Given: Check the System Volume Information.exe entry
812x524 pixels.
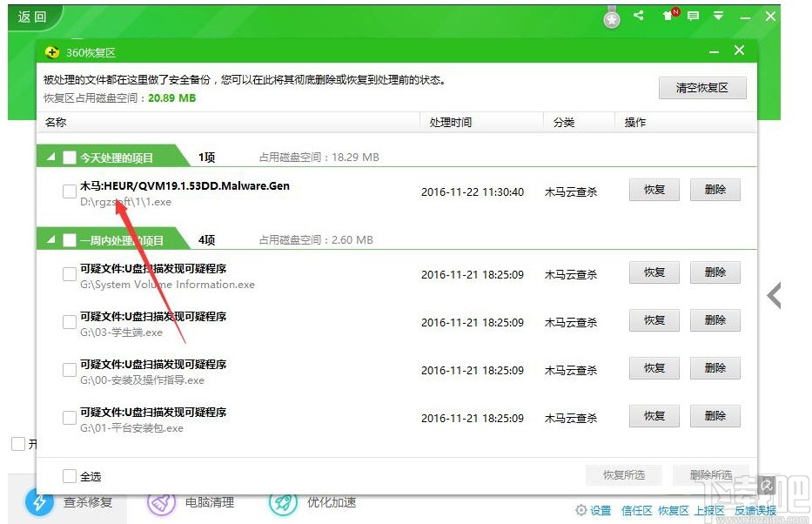Looking at the screenshot, I should (68, 274).
